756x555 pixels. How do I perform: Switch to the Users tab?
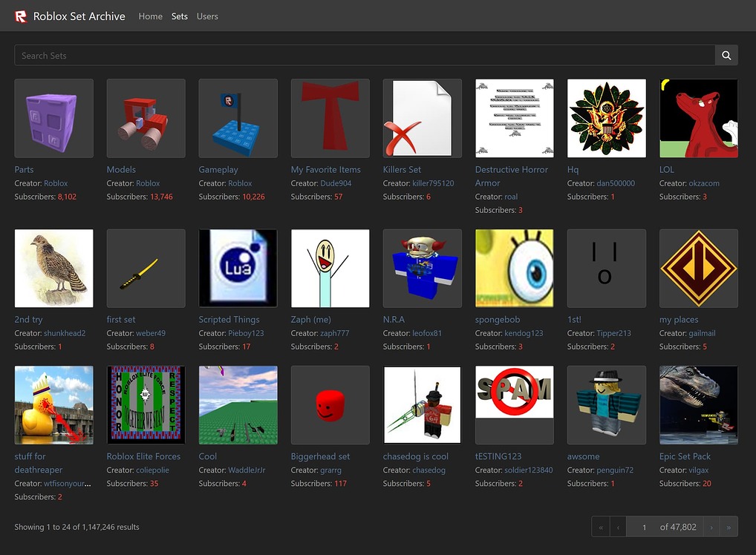coord(207,16)
